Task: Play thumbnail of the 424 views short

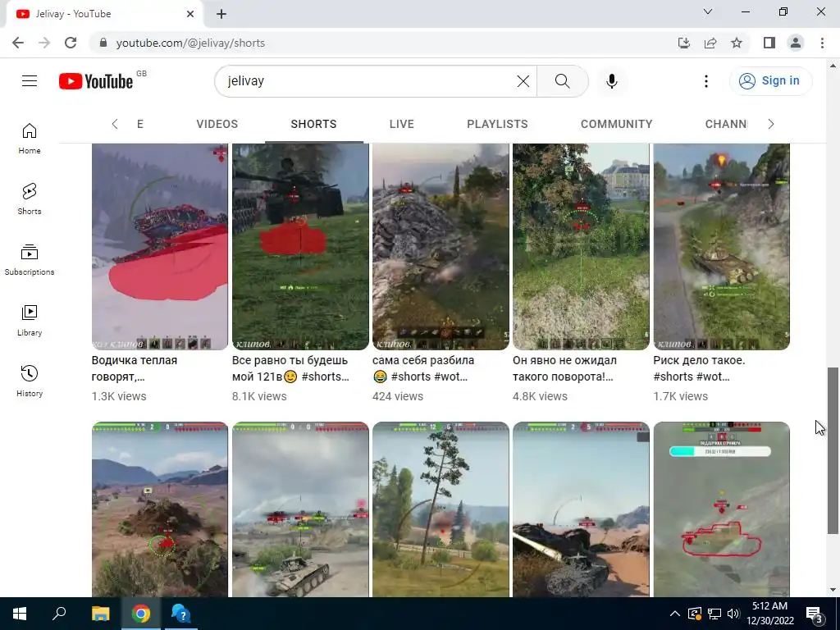Action: coord(441,246)
